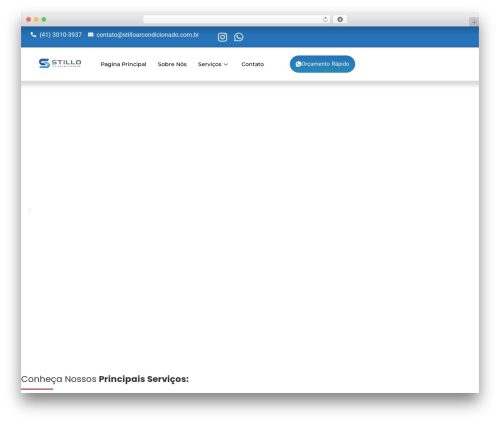This screenshot has height=423, width=500.
Task: Reload the page with the refresh icon
Action: click(x=325, y=20)
